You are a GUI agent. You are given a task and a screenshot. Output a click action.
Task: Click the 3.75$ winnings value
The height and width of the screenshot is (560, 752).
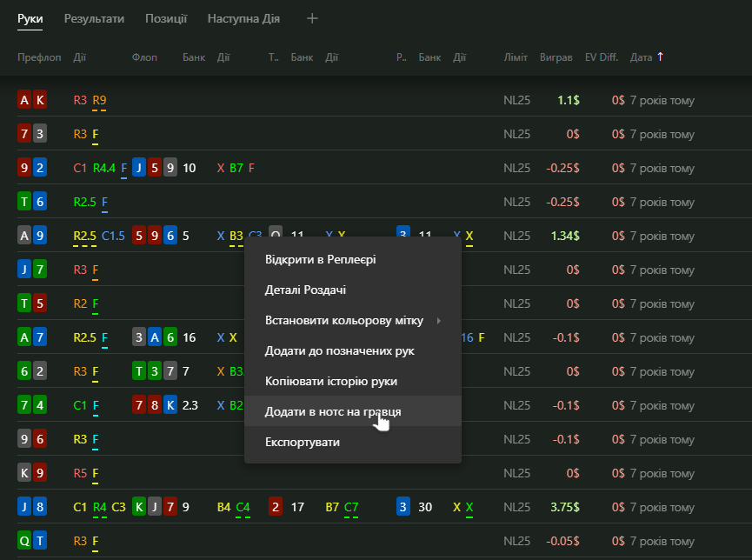[565, 507]
